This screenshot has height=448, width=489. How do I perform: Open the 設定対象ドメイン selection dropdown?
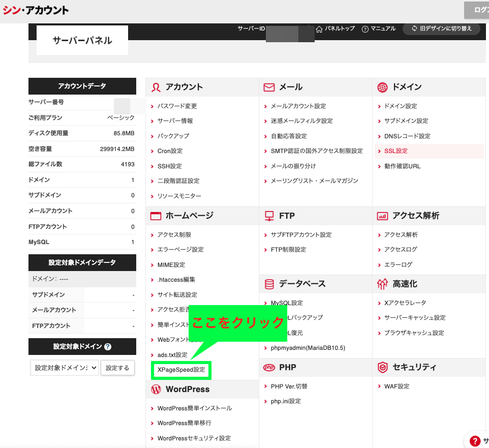tap(64, 367)
